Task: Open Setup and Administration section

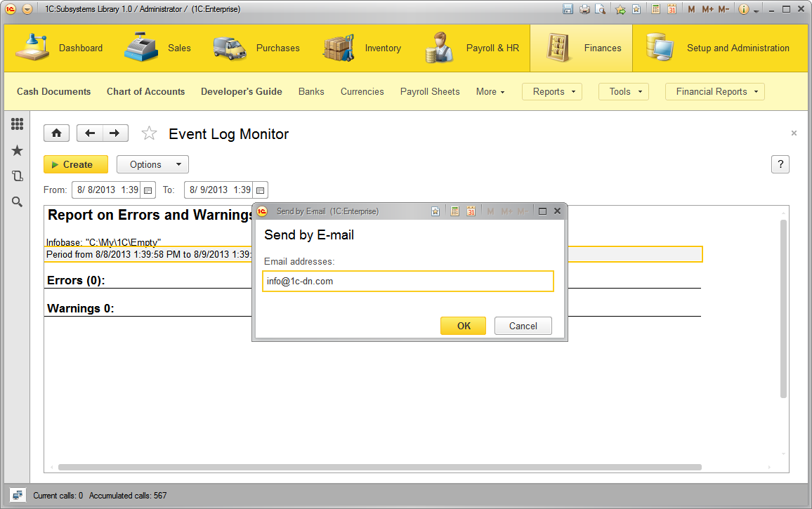Action: coord(718,48)
